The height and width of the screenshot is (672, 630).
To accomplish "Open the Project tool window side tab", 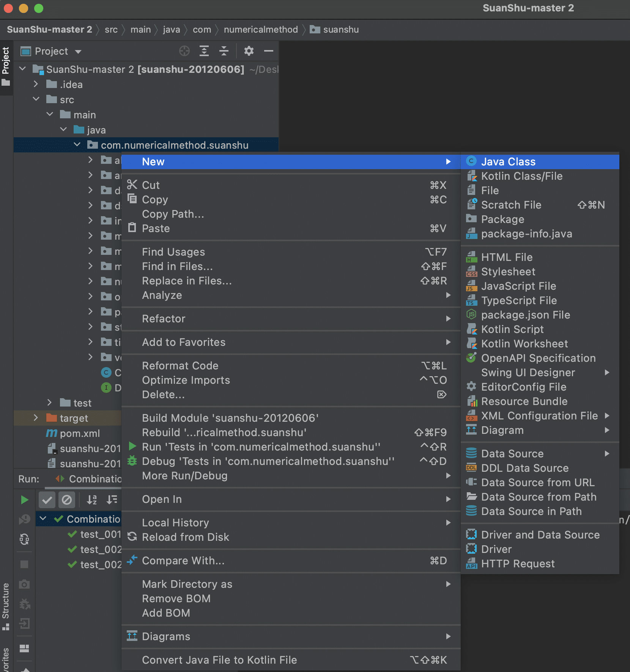I will pos(6,67).
